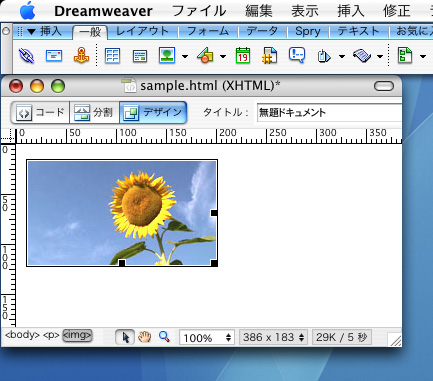Open the Templates dropdown arrow
Image resolution: width=433 pixels, height=381 pixels.
[423, 56]
